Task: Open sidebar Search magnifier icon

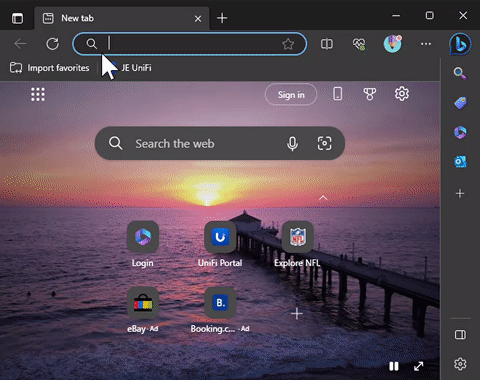Action: pos(460,73)
